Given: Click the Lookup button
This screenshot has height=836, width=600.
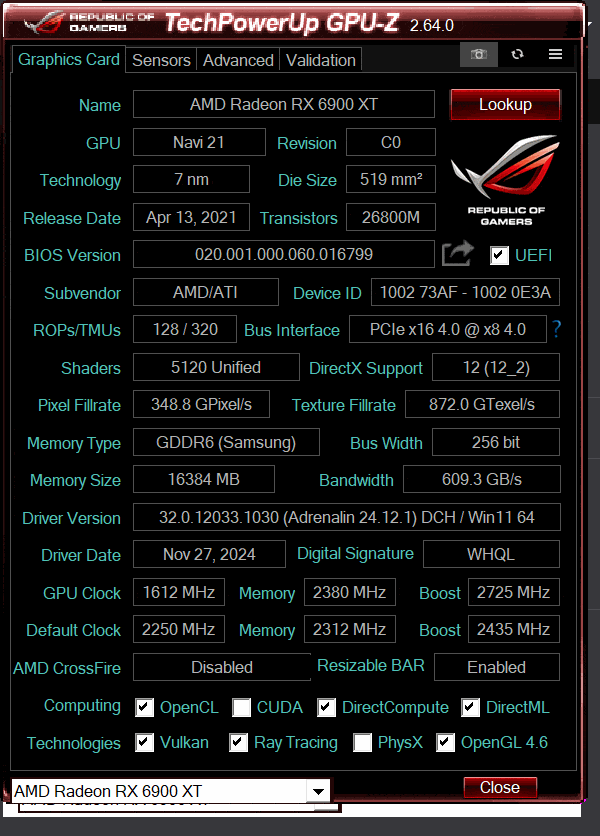Looking at the screenshot, I should (505, 104).
